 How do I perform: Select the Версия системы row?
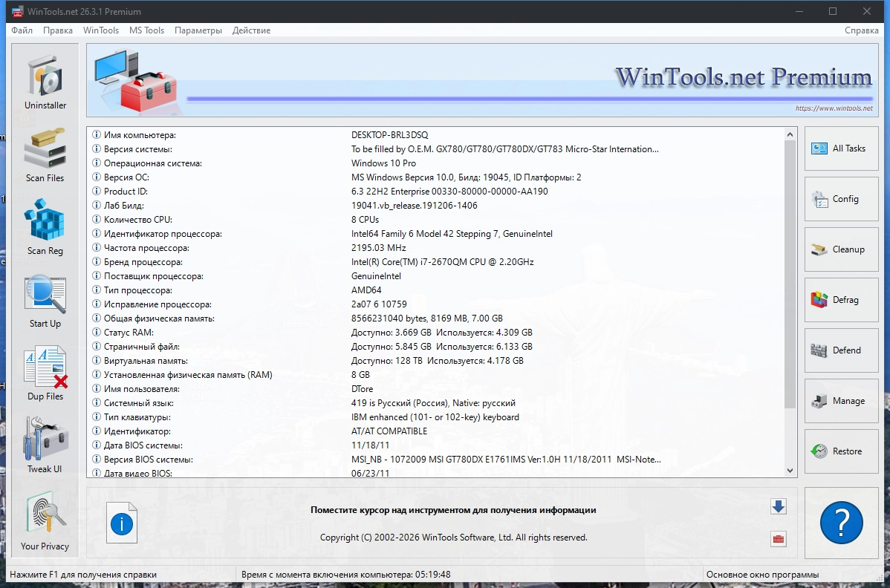click(435, 149)
